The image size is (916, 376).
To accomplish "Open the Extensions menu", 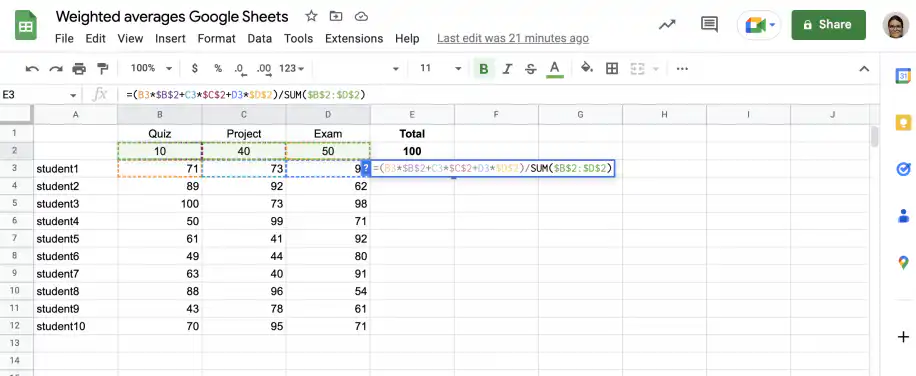I will (x=354, y=39).
